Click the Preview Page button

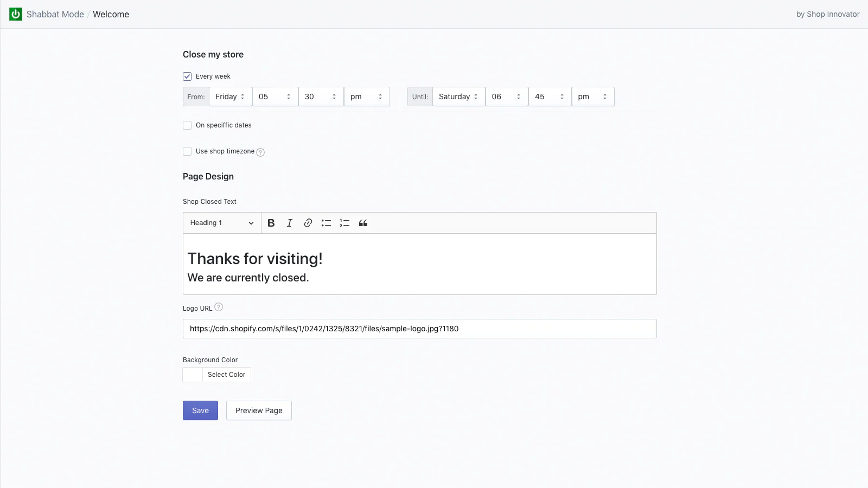[259, 410]
